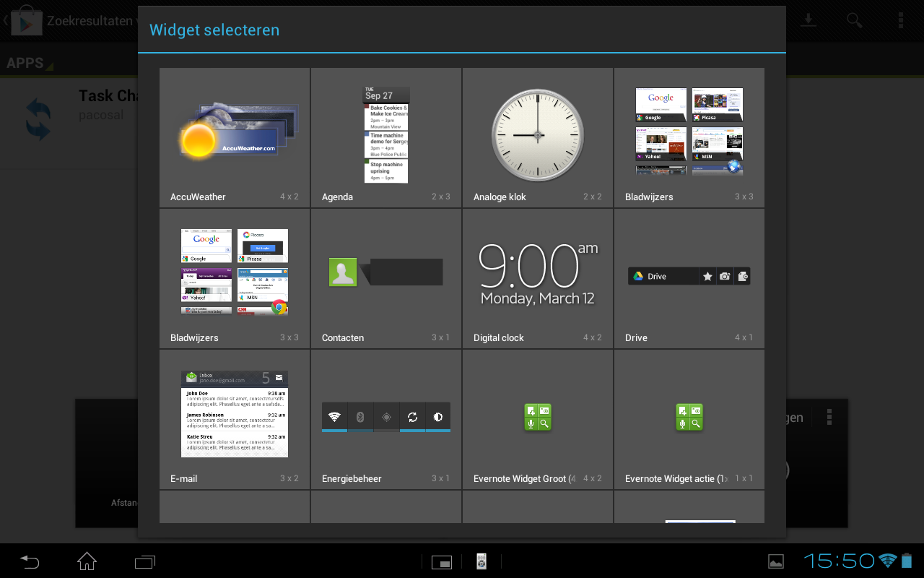This screenshot has width=924, height=578.
Task: Open the screenshot icon in navigation bar
Action: 441,561
